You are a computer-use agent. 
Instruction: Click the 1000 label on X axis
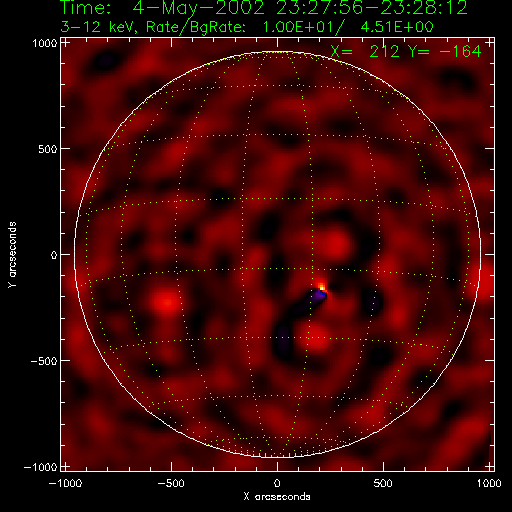pos(489,483)
